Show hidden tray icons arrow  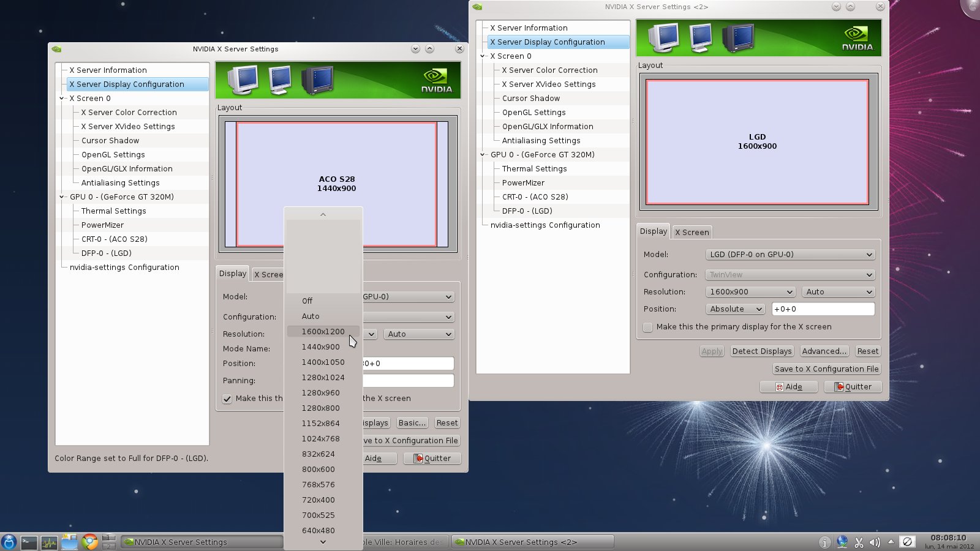point(891,542)
